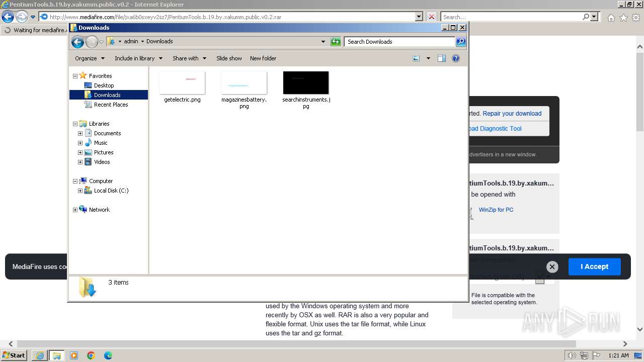This screenshot has width=644, height=362.
Task: Click the IE address bar URL
Action: (165, 17)
